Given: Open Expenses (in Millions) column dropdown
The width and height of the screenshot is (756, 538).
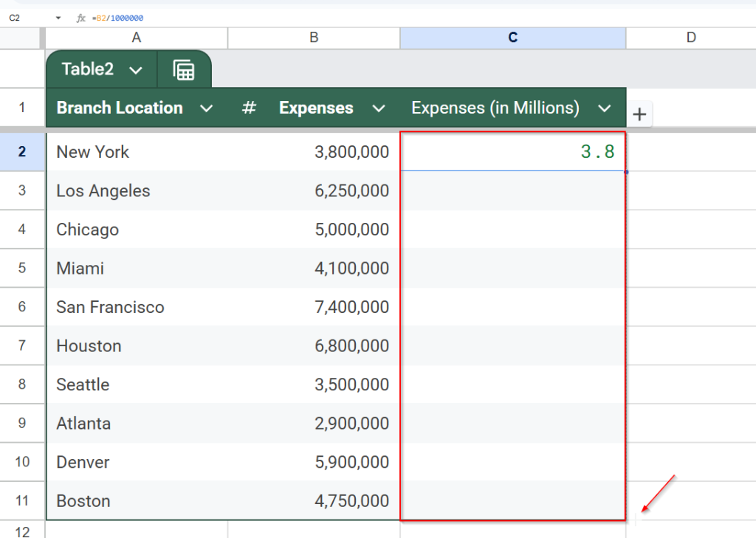Looking at the screenshot, I should click(x=605, y=108).
